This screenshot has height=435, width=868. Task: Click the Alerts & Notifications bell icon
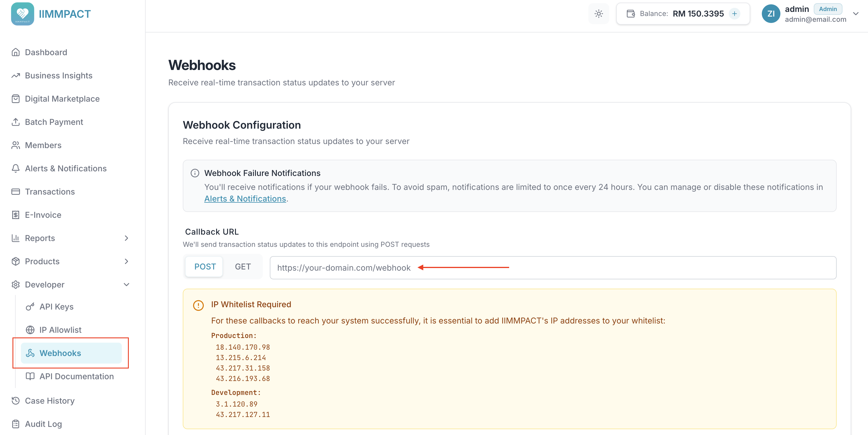[15, 168]
